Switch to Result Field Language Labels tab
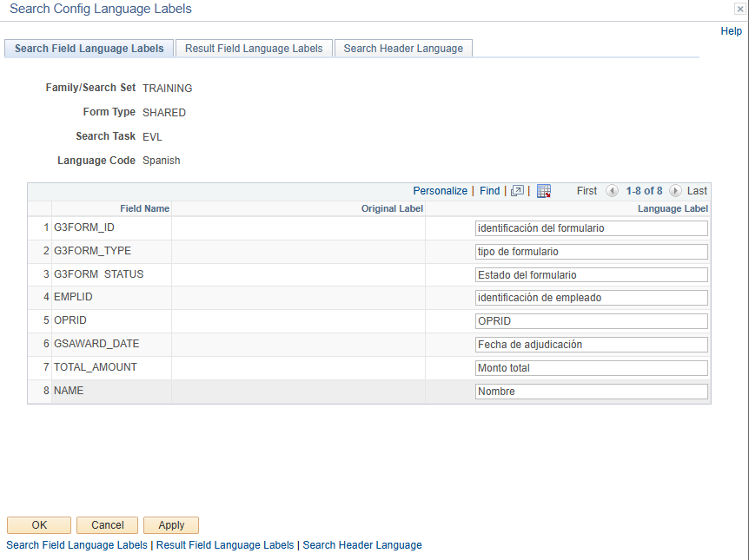The image size is (749, 560). point(253,48)
